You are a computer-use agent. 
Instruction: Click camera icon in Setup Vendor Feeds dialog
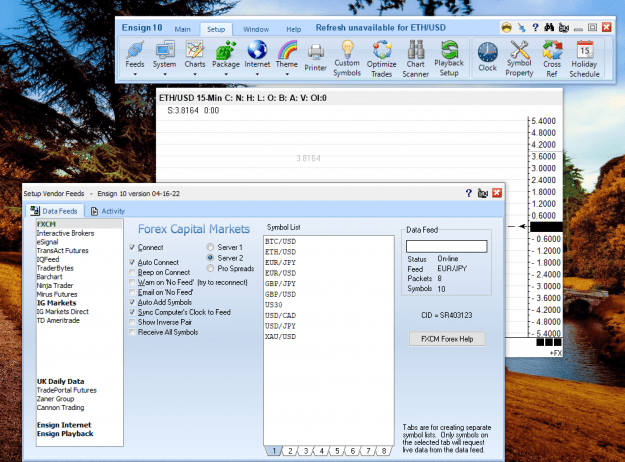point(483,193)
